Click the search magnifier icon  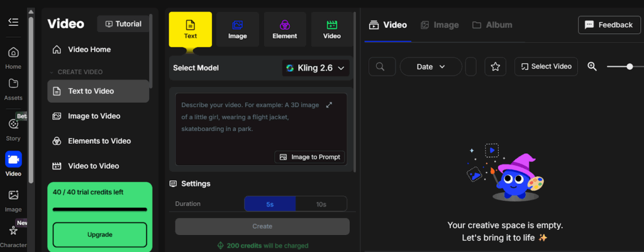tap(381, 67)
